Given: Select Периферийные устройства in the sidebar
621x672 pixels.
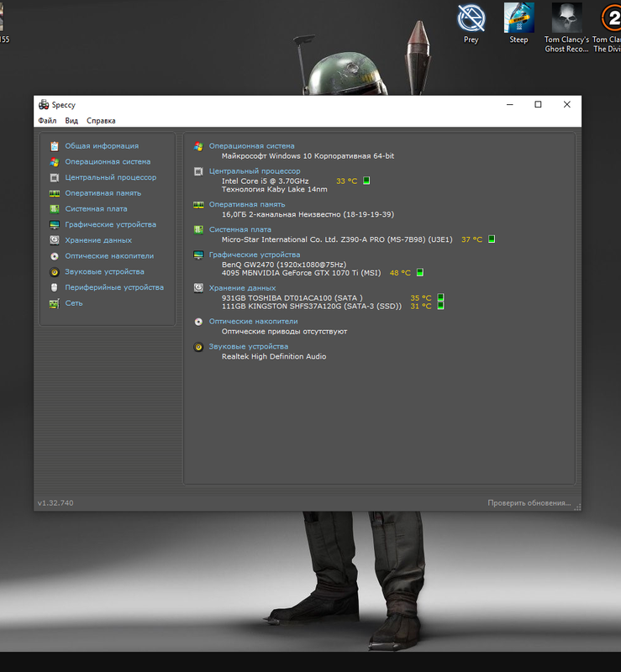Looking at the screenshot, I should [x=114, y=287].
